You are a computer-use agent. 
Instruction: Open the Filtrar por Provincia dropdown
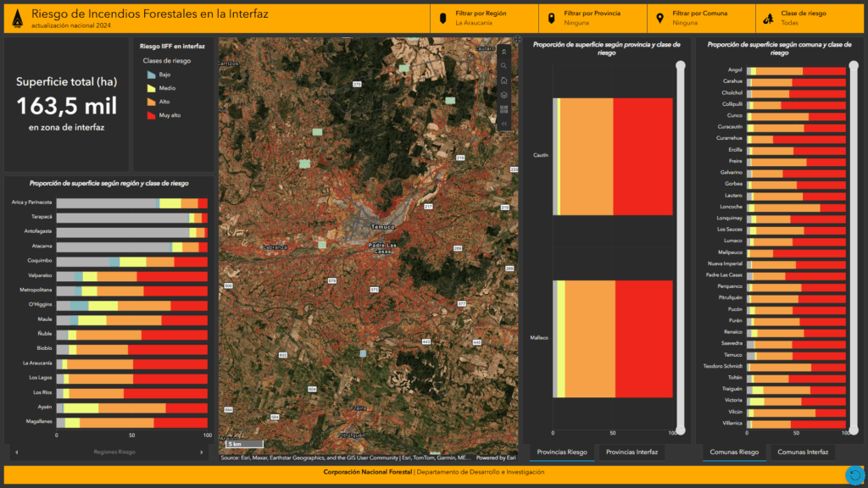[x=592, y=18]
